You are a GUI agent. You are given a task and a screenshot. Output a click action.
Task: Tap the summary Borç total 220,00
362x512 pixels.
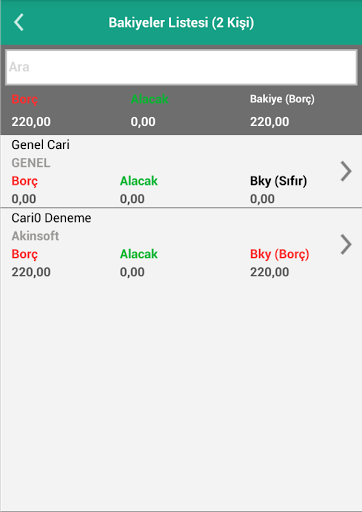pyautogui.click(x=31, y=122)
